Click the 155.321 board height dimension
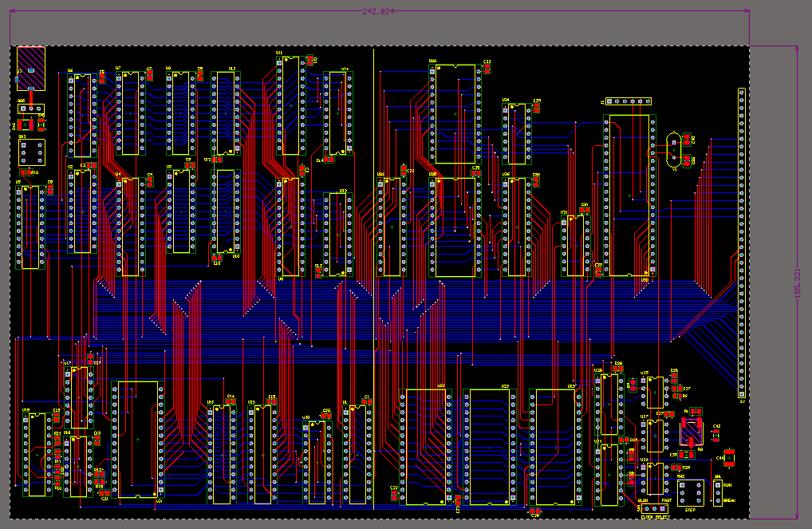812x529 pixels. point(798,283)
